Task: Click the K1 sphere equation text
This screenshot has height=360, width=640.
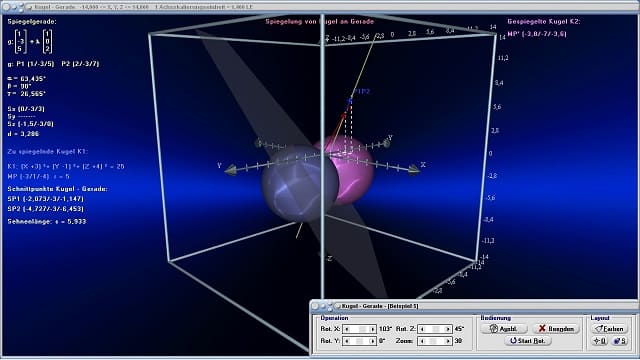Action: (x=66, y=167)
